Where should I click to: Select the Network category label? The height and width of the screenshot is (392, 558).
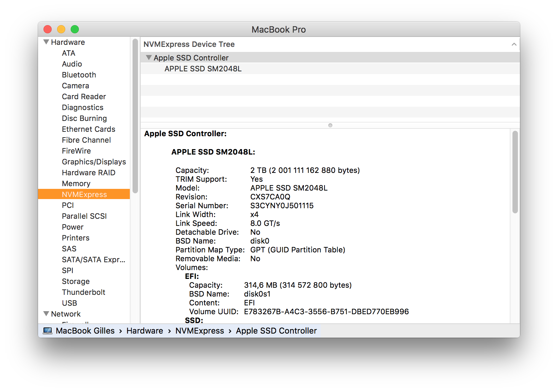tap(66, 314)
